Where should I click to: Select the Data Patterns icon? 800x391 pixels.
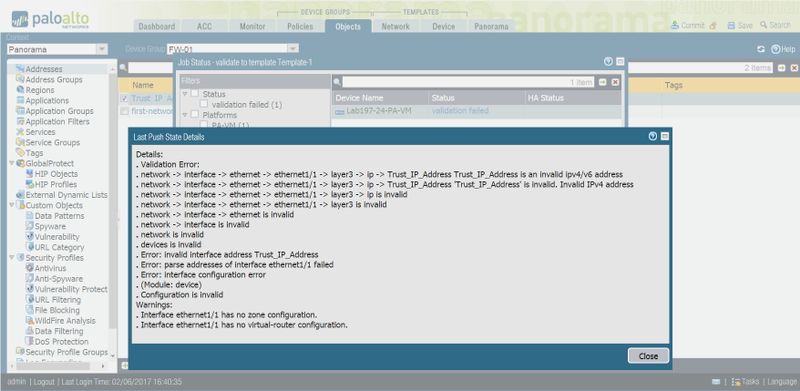point(30,215)
